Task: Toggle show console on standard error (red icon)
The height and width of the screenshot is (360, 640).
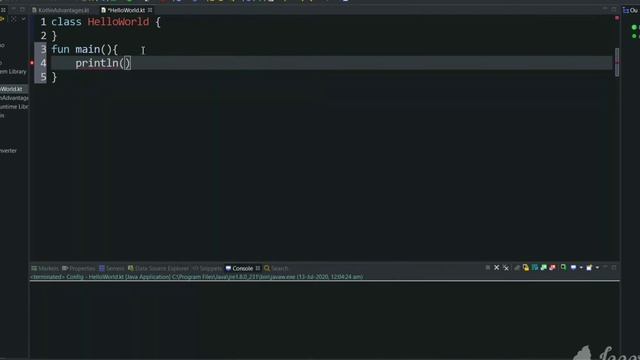Action: pos(553,268)
